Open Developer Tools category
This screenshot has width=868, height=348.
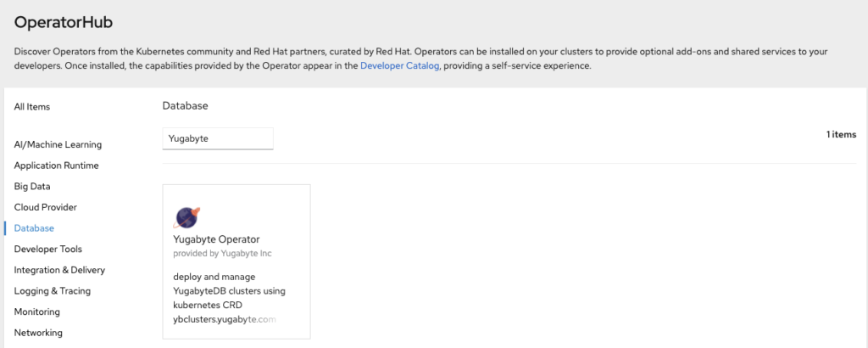48,249
